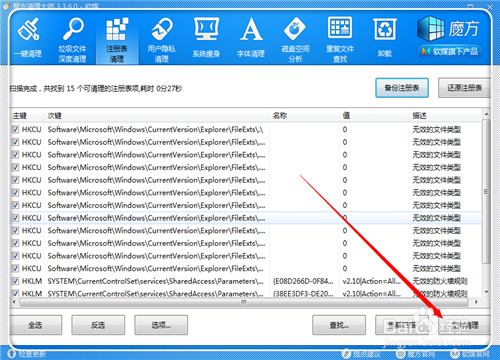Image resolution: width=500 pixels, height=360 pixels.
Task: Click the 还原注册表 restore button
Action: pyautogui.click(x=464, y=88)
